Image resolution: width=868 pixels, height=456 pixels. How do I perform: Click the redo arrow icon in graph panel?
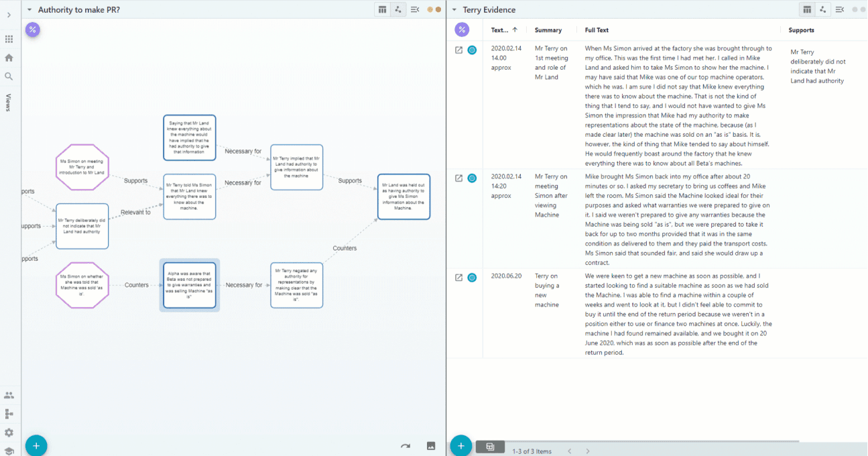(406, 446)
